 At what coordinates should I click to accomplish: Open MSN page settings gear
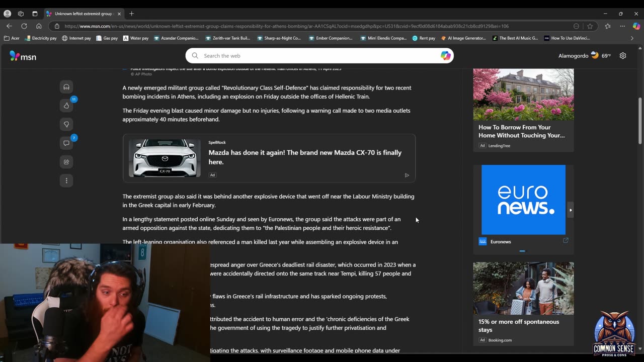pos(623,56)
